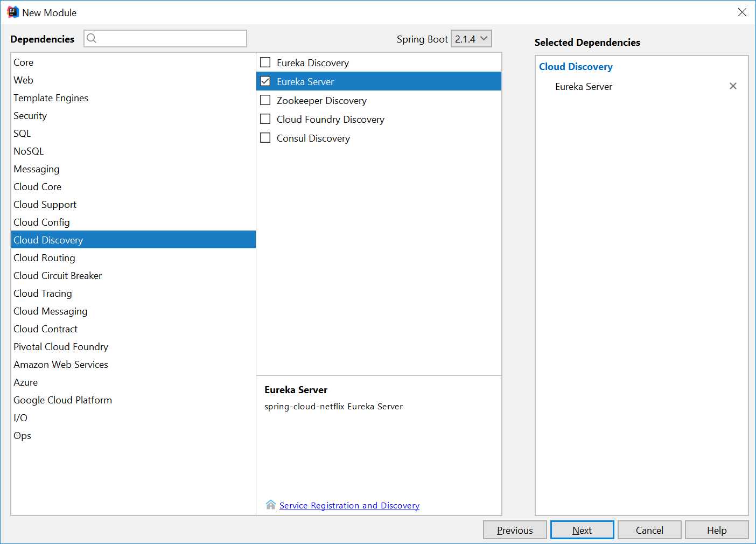Select the Google Cloud Platform category
This screenshot has height=544, width=756.
click(x=134, y=400)
